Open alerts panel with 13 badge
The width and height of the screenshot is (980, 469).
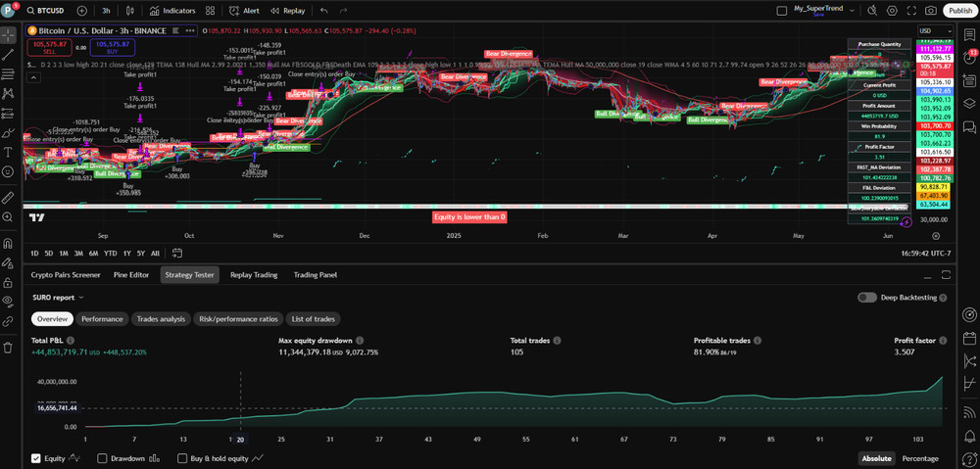[969, 57]
